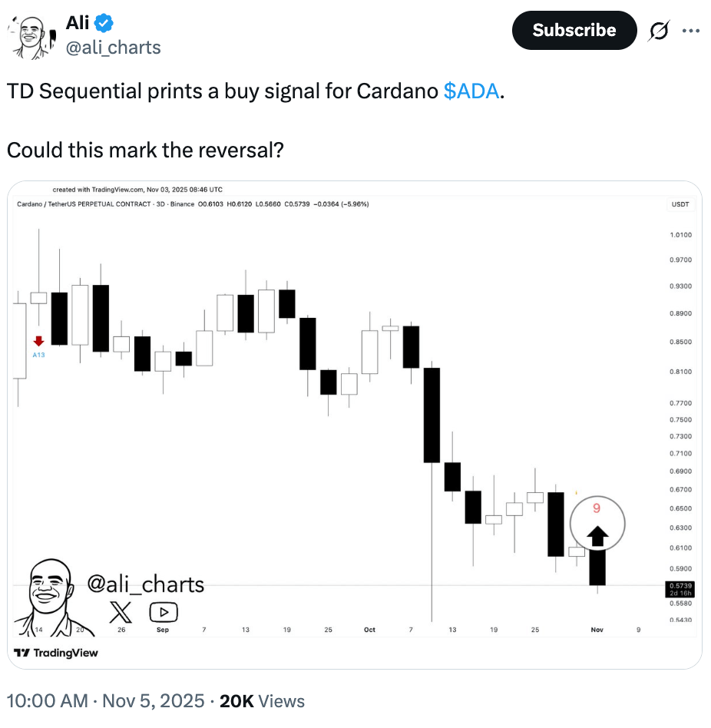This screenshot has width=711, height=728.
Task: Click the red A13 down arrow signal marker
Action: (x=38, y=342)
